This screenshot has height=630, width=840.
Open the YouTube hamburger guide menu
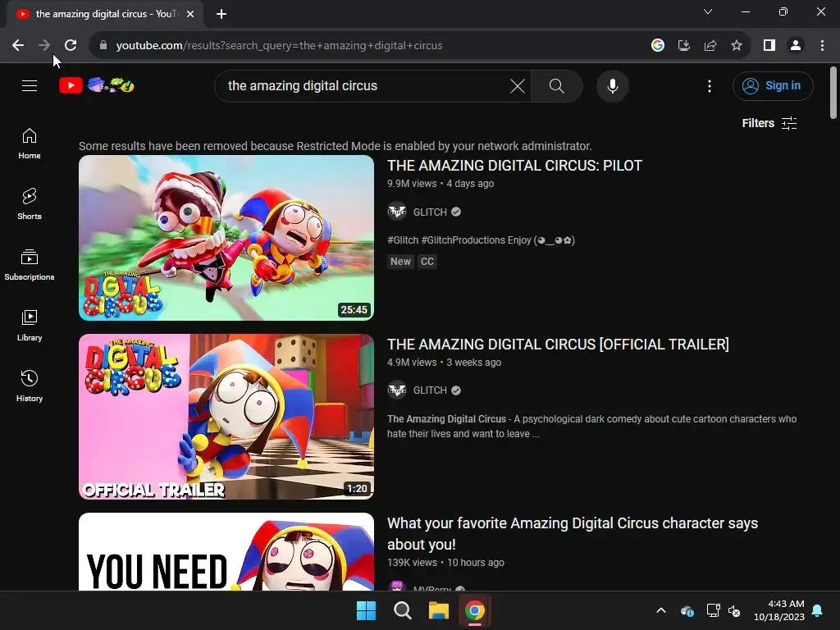(30, 85)
